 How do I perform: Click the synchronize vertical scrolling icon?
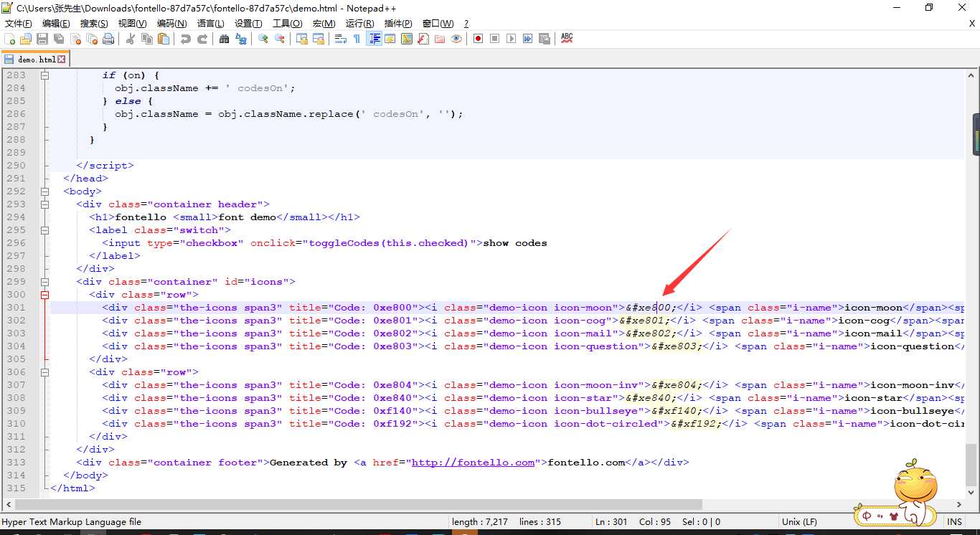pyautogui.click(x=302, y=39)
